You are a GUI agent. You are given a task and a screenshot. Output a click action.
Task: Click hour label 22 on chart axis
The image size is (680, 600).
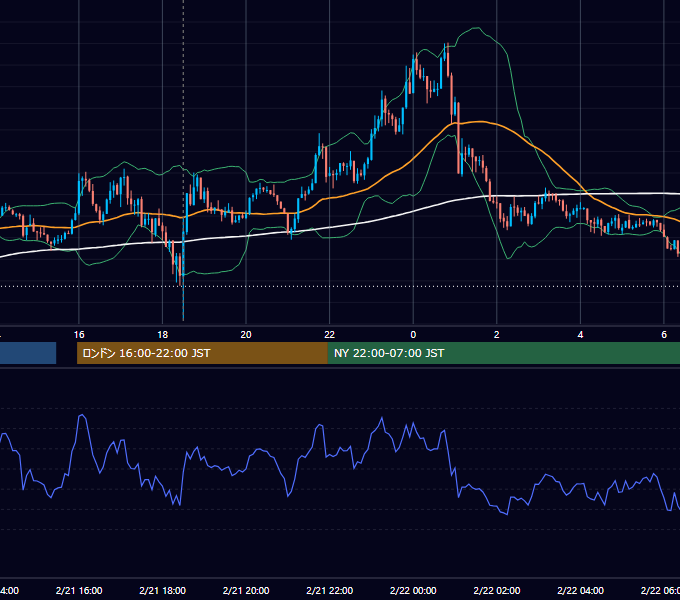pos(330,335)
